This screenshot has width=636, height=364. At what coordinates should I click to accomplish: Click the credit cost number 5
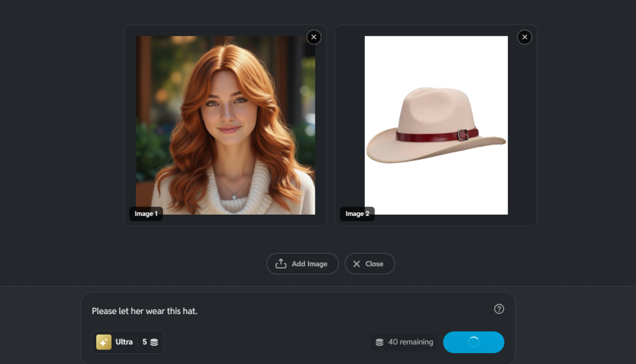144,342
